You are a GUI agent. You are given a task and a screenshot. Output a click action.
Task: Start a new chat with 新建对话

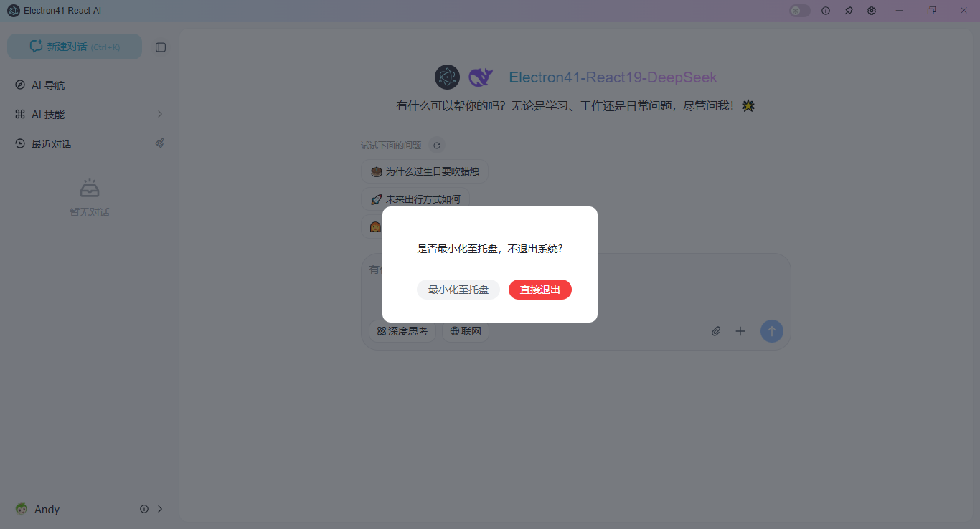pyautogui.click(x=75, y=47)
